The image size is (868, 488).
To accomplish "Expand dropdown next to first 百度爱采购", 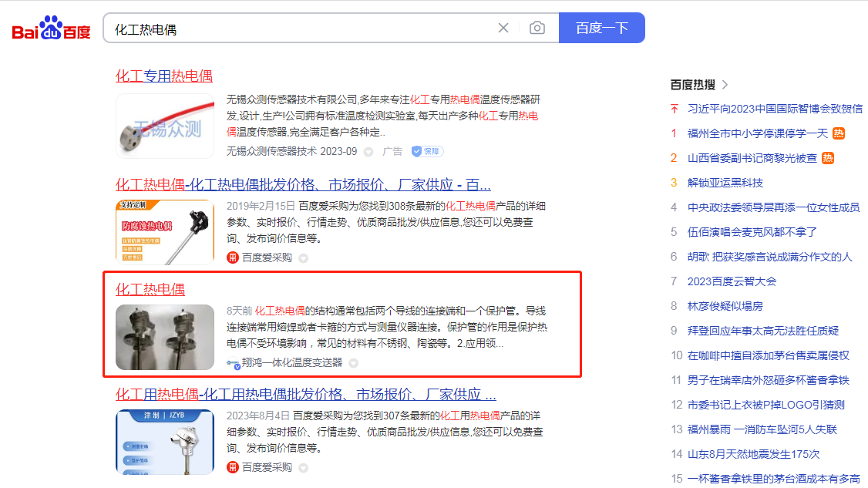I will point(304,258).
